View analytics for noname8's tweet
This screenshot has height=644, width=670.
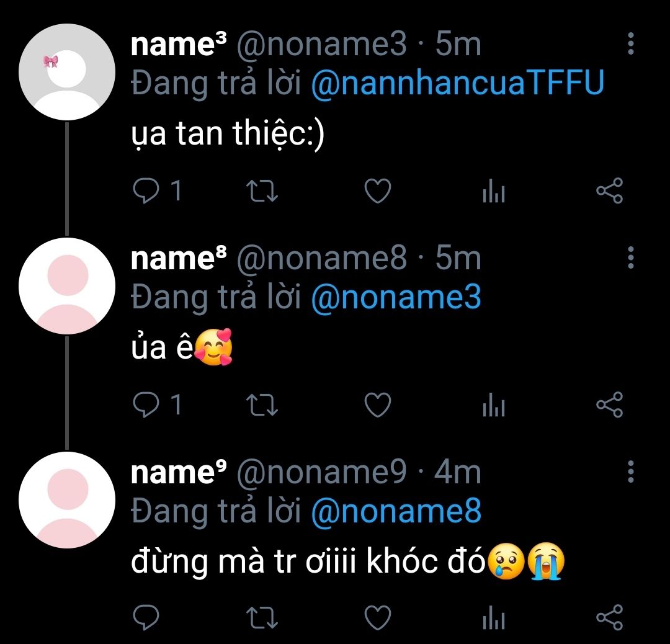(x=493, y=406)
